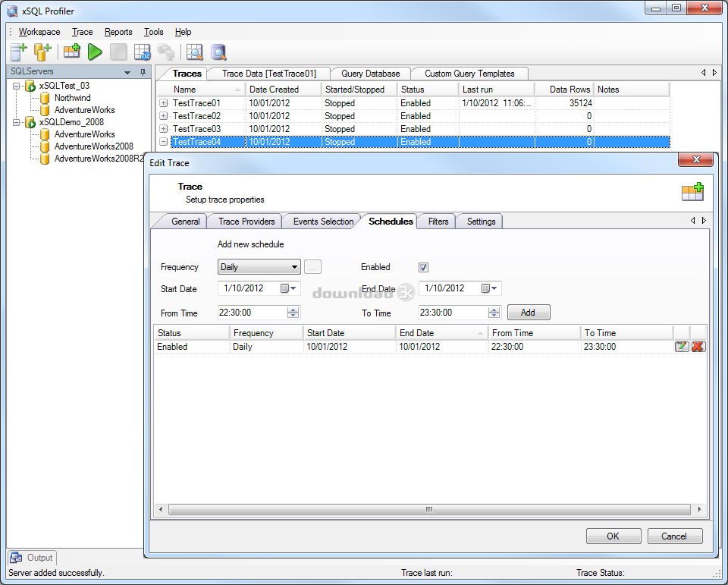728x585 pixels.
Task: Click the AdventureWorks2008R2 database icon
Action: [45, 159]
